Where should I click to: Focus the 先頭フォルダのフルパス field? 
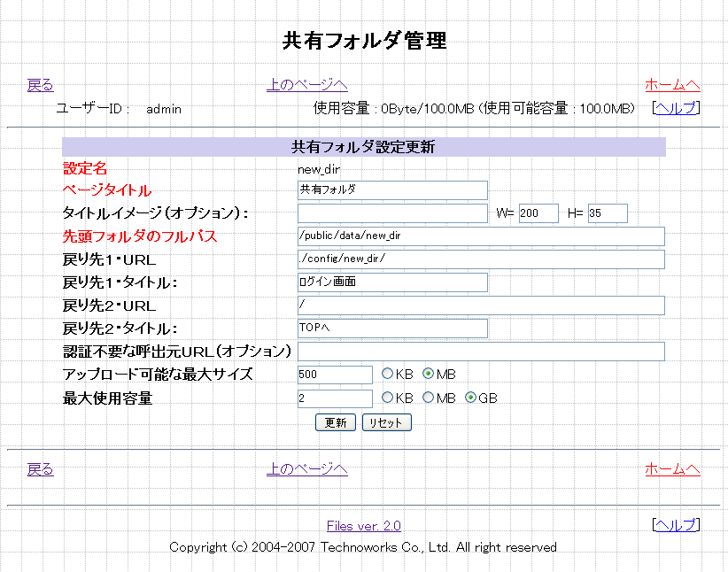click(481, 236)
